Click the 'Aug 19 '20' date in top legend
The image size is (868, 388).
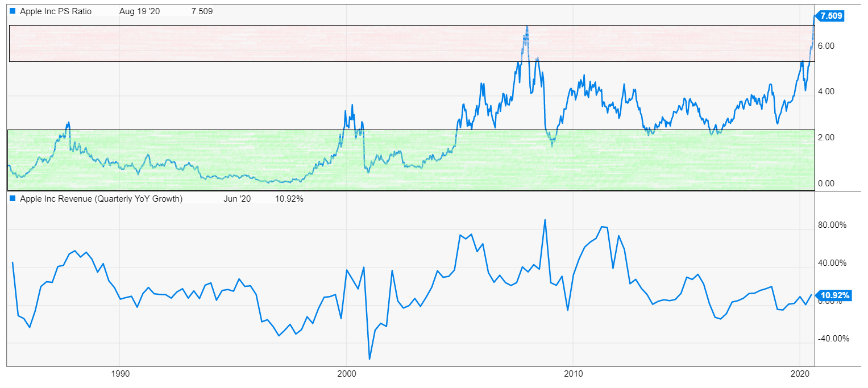pos(140,11)
